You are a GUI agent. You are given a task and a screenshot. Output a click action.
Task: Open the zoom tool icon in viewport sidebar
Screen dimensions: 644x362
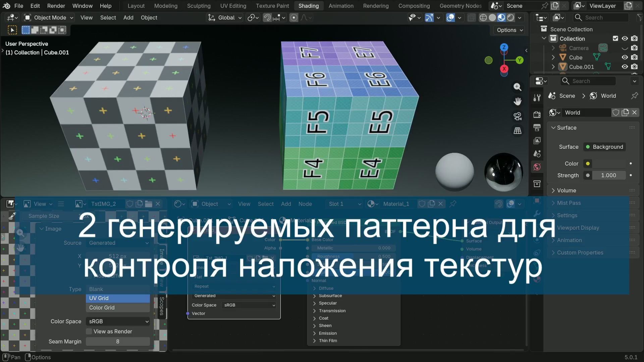click(x=518, y=87)
